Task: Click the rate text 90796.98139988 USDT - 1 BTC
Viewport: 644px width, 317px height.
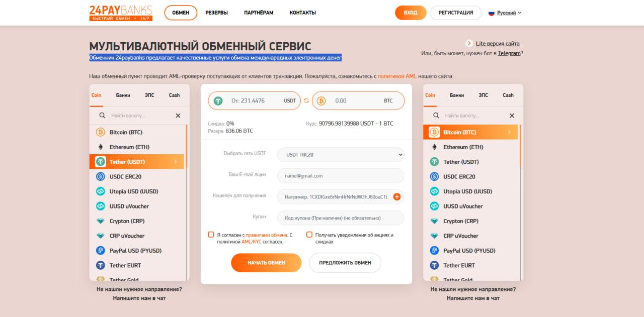Action: pyautogui.click(x=356, y=124)
